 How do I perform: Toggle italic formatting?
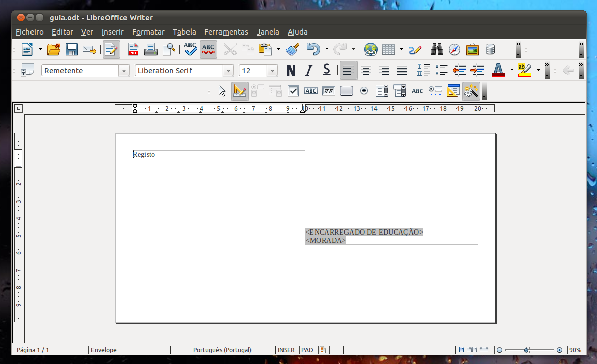[308, 70]
